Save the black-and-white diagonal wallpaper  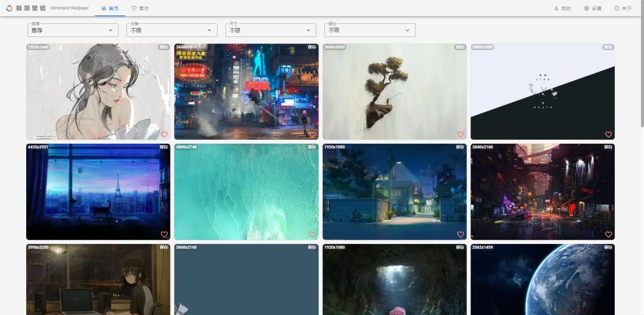(608, 47)
